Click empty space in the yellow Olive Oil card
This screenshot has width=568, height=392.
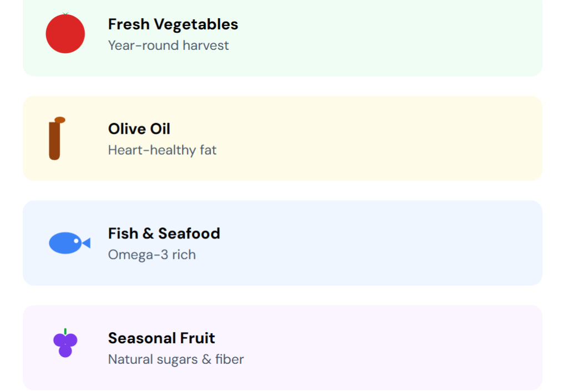388,139
